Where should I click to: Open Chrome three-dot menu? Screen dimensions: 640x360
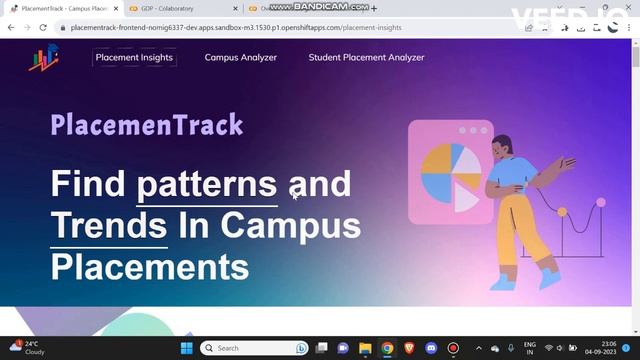(x=629, y=27)
